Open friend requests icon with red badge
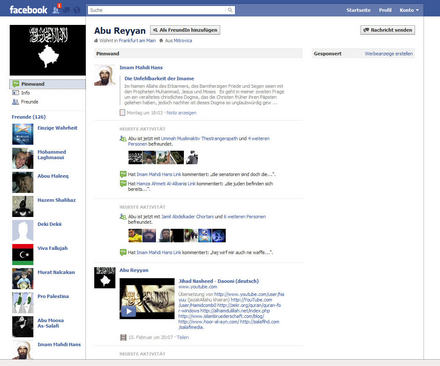Viewport: 440px width, 366px height. [x=56, y=9]
